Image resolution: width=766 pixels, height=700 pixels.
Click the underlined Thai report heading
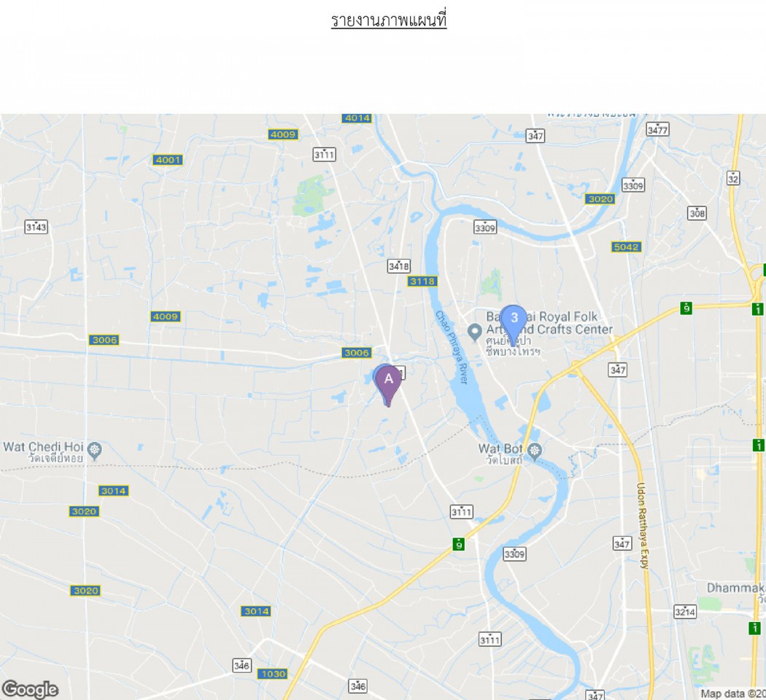[x=389, y=20]
